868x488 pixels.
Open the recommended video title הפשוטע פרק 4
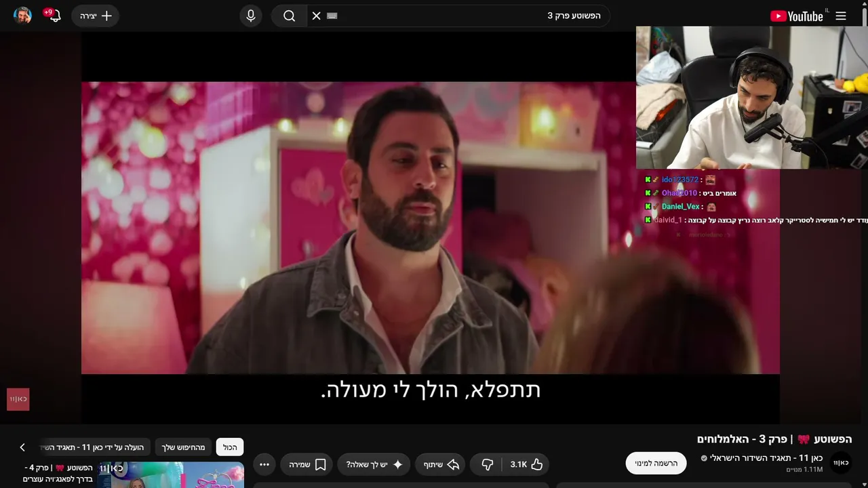[x=58, y=473]
